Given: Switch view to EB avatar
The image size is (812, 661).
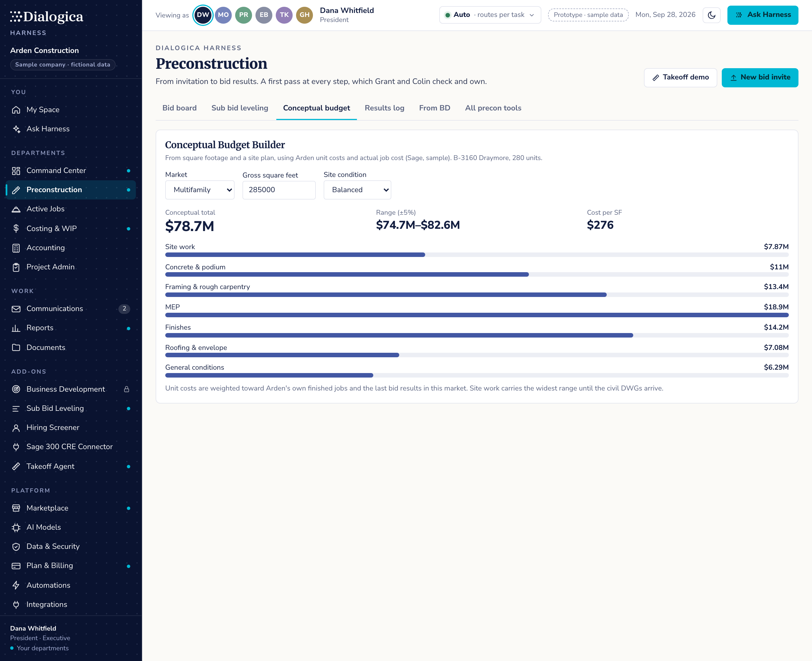Looking at the screenshot, I should [264, 15].
